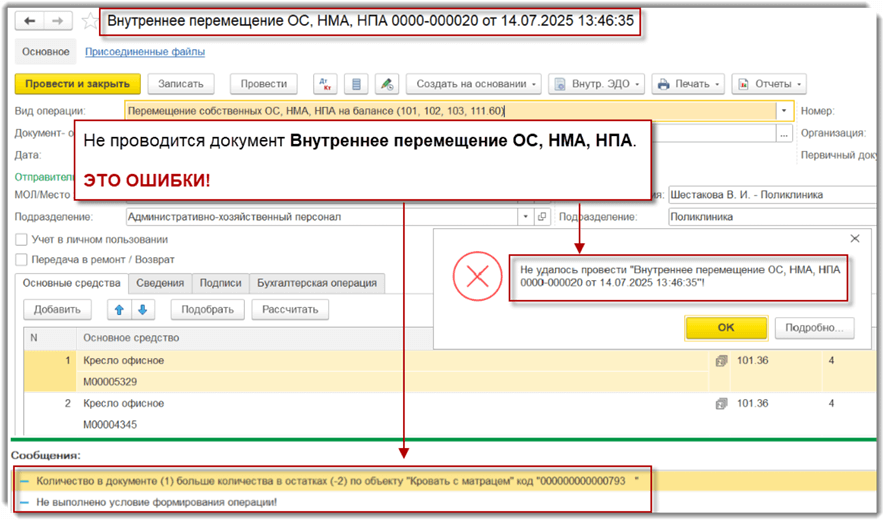Open the document structure list icon
The height and width of the screenshot is (520, 883).
[356, 84]
